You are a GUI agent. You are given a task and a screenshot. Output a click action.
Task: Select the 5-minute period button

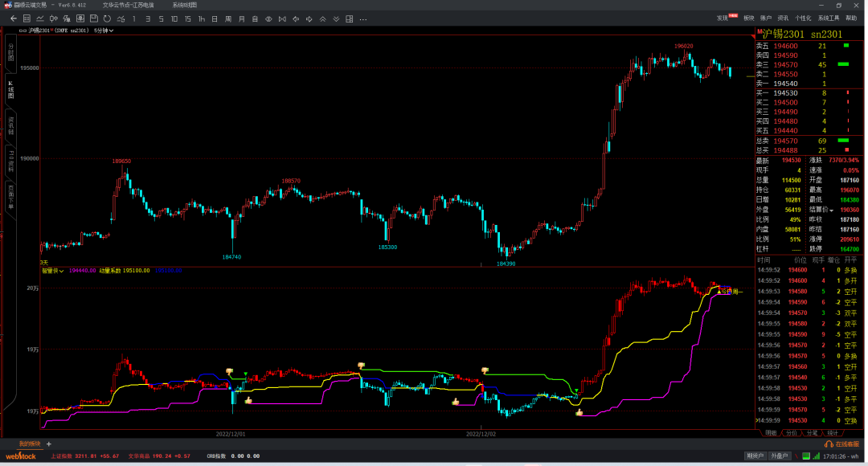point(161,18)
